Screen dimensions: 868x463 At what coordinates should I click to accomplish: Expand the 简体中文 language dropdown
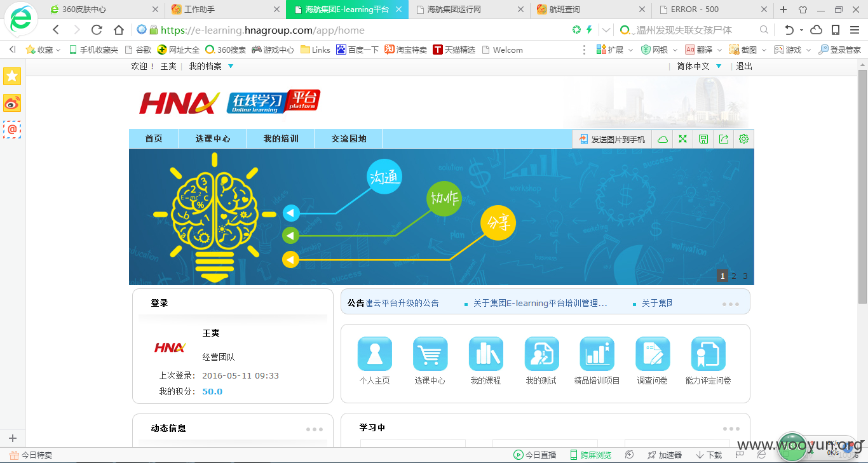(719, 66)
